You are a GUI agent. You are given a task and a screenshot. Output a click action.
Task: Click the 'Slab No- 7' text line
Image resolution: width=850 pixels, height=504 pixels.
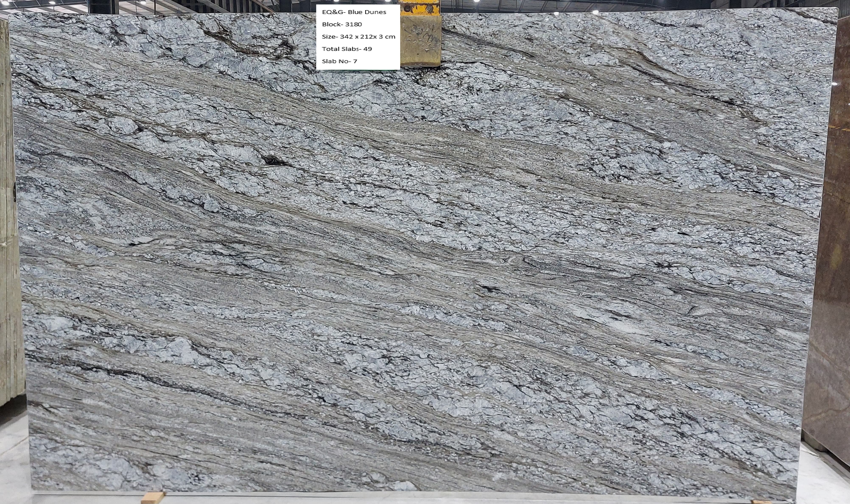pos(339,61)
